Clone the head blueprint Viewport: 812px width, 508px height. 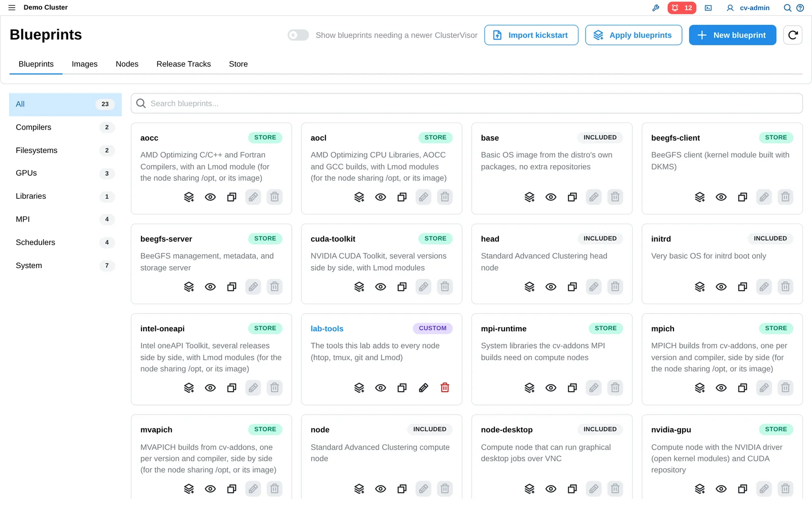point(572,287)
